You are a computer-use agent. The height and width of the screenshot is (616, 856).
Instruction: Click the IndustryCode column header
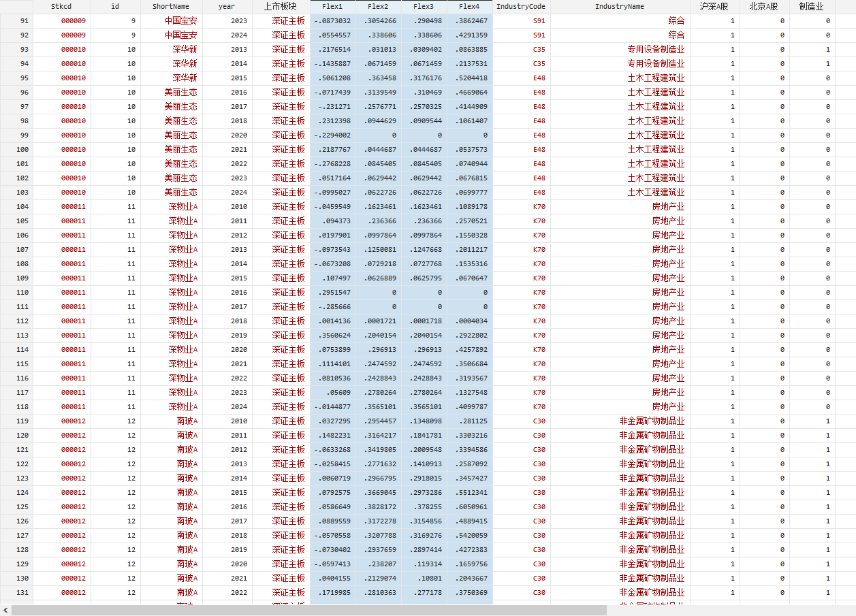point(521,6)
